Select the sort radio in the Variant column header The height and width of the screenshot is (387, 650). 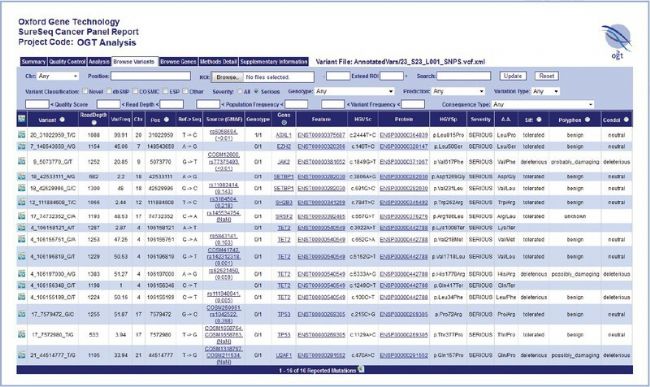[62, 119]
